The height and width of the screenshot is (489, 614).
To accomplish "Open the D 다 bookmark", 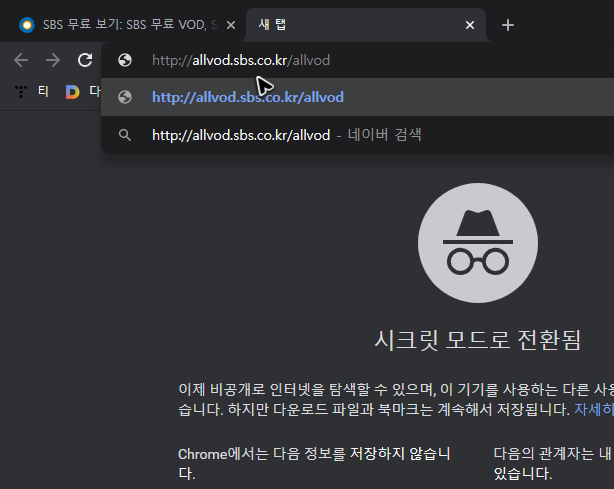I will (x=83, y=92).
